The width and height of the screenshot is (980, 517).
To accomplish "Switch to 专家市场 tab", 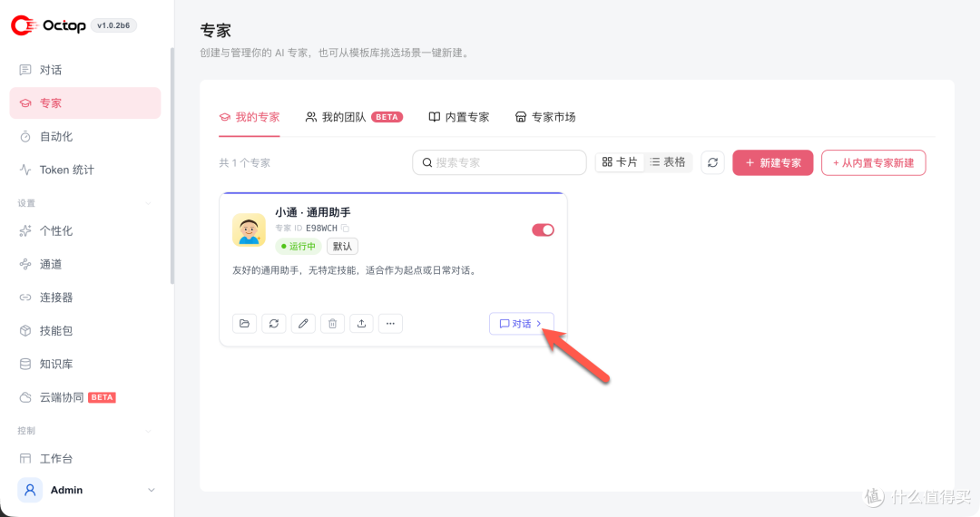I will coord(545,117).
